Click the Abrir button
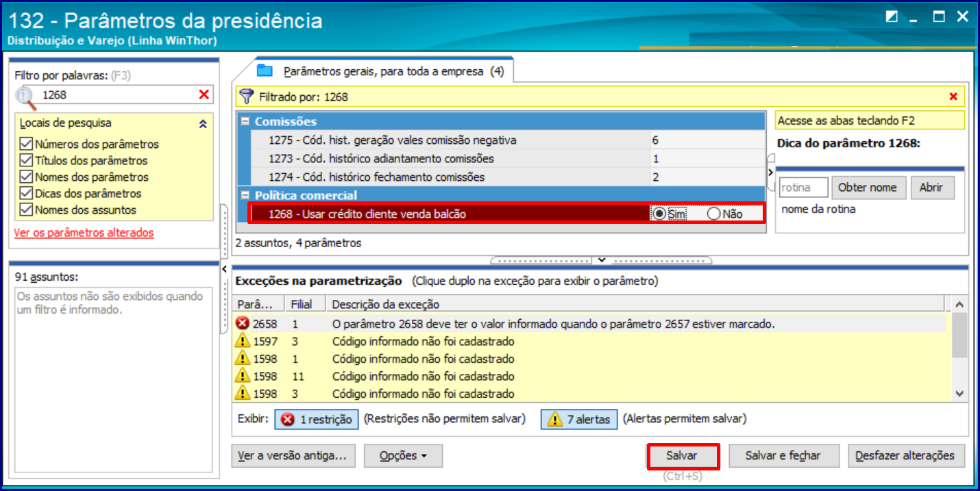This screenshot has width=980, height=491. click(932, 187)
